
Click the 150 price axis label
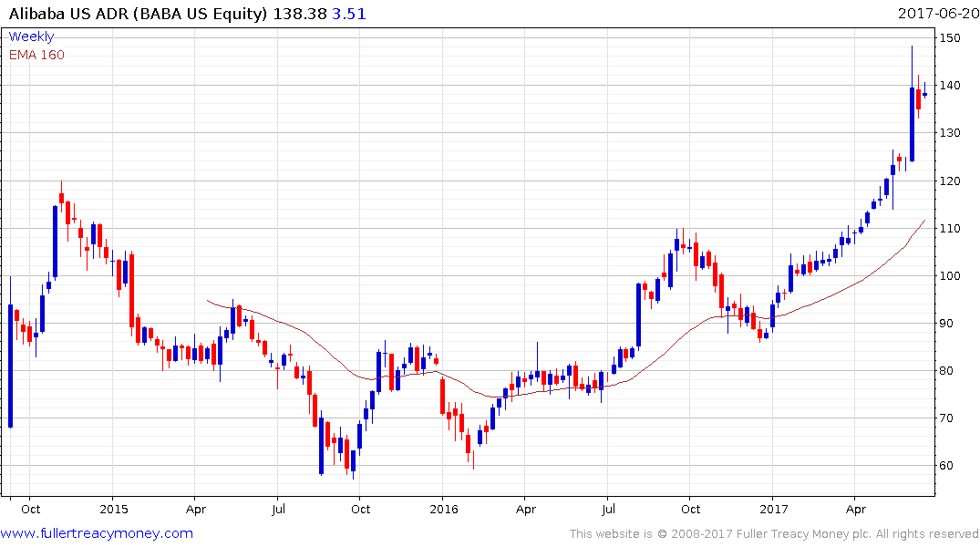click(950, 38)
